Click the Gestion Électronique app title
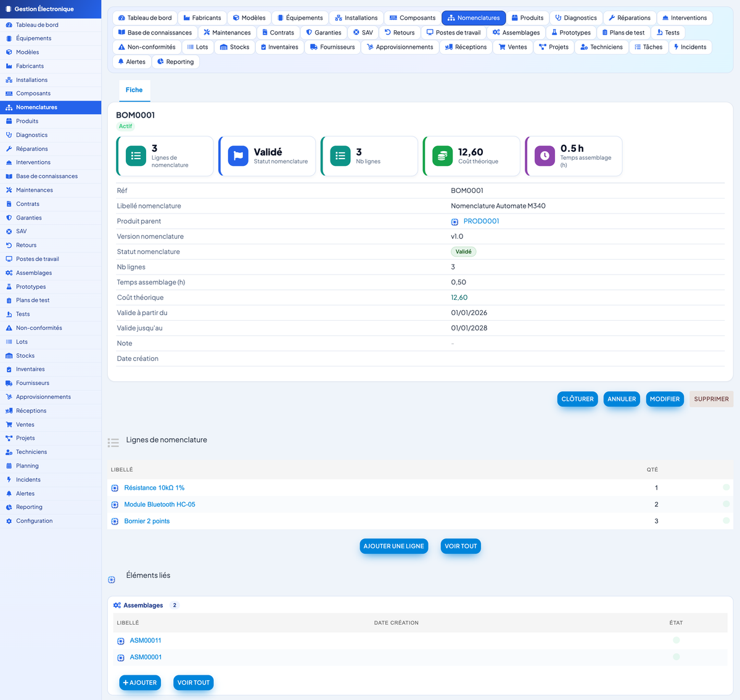This screenshot has width=740, height=700. (x=44, y=9)
